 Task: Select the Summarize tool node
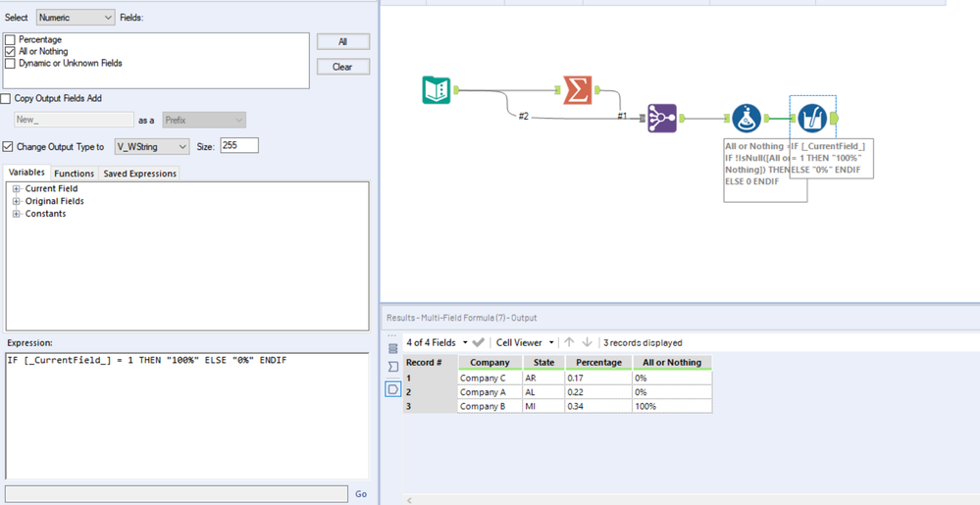[x=578, y=90]
